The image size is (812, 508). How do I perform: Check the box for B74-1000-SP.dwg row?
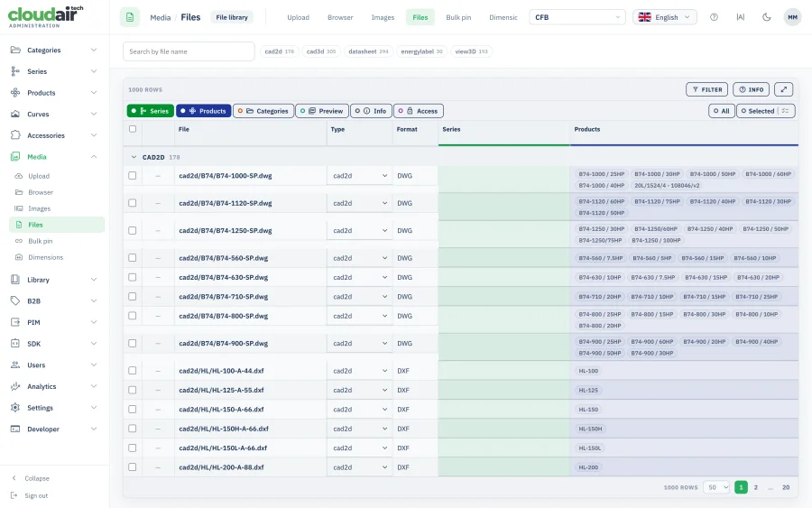point(133,176)
